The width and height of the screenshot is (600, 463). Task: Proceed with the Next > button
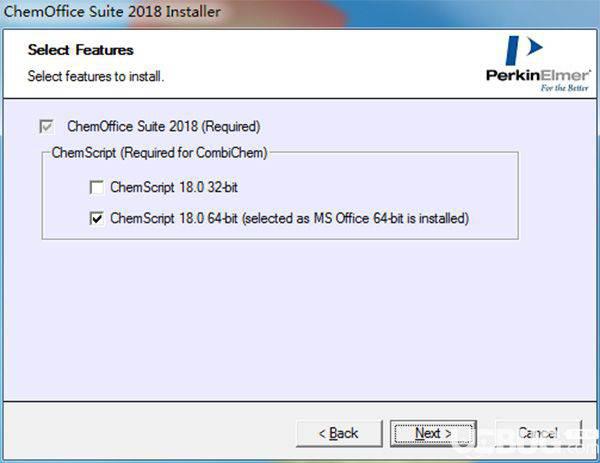pyautogui.click(x=433, y=434)
